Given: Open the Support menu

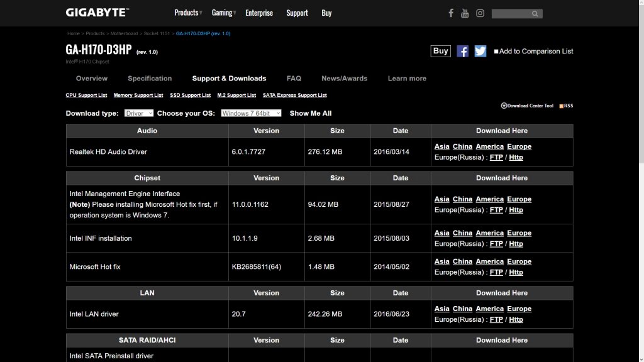Looking at the screenshot, I should coord(297,13).
